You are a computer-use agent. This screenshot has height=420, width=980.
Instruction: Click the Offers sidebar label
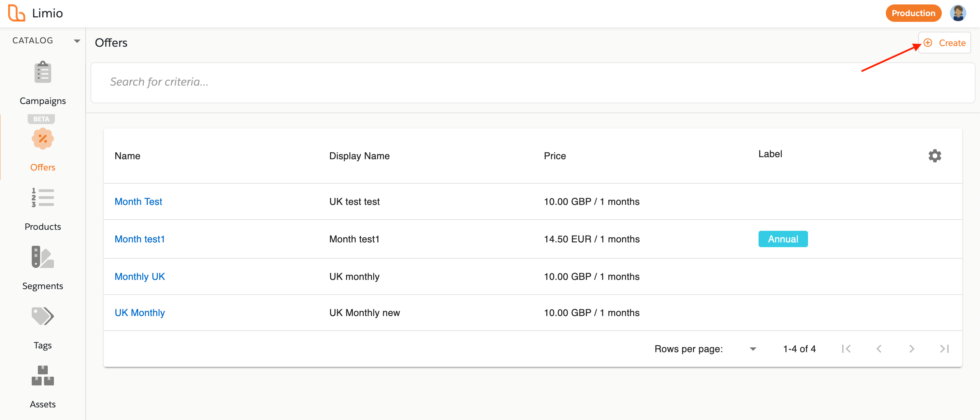[x=43, y=167]
